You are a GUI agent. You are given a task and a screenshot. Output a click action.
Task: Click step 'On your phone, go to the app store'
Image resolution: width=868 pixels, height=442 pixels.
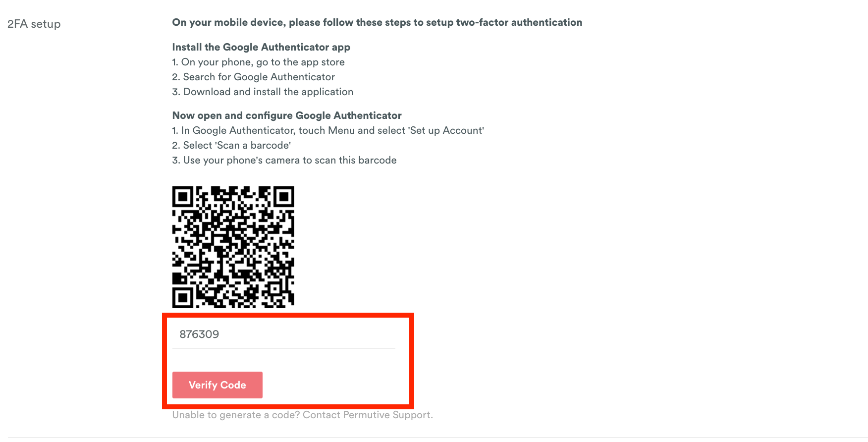[259, 62]
